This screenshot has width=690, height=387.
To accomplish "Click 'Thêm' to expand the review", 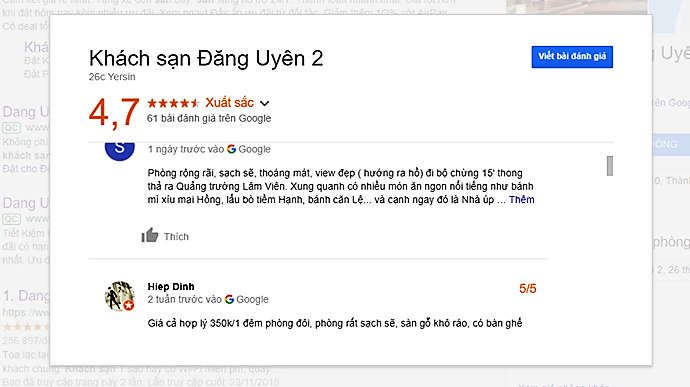I will [521, 200].
